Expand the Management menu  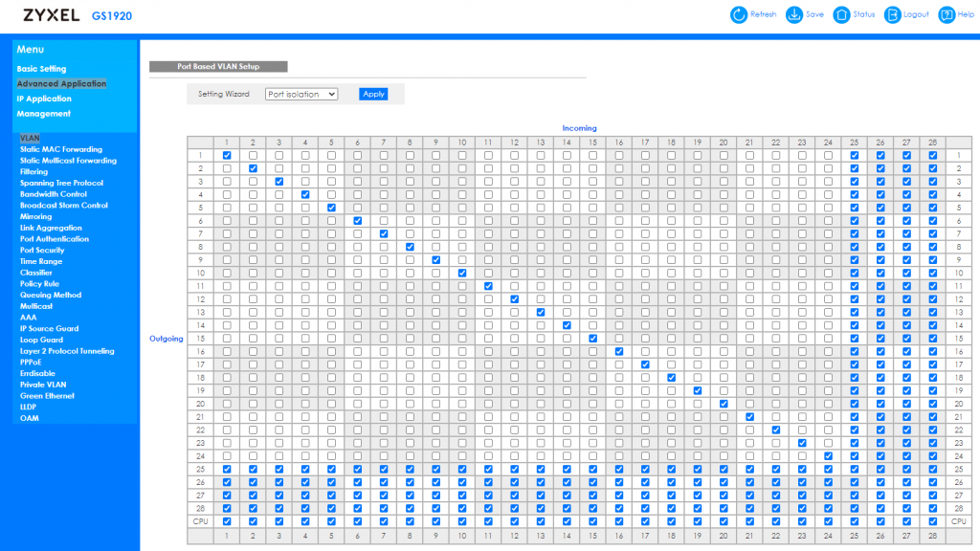[x=43, y=114]
